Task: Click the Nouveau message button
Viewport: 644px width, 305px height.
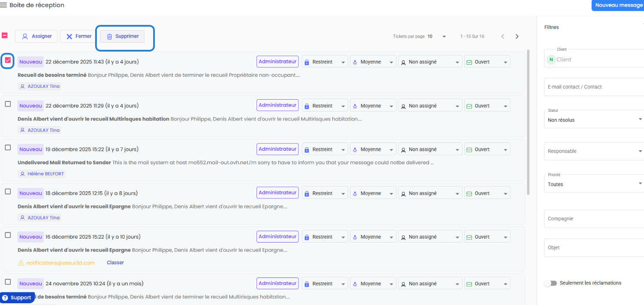Action: pos(618,5)
